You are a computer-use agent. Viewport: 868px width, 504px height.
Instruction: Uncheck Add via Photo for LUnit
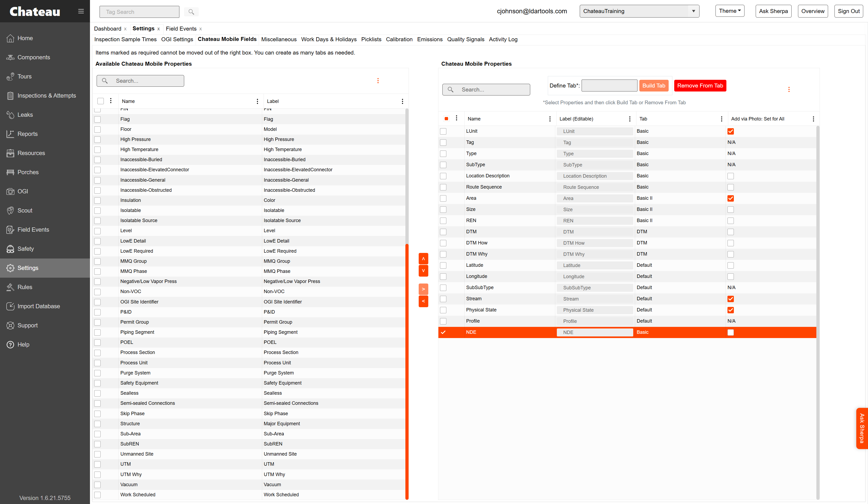pyautogui.click(x=731, y=131)
